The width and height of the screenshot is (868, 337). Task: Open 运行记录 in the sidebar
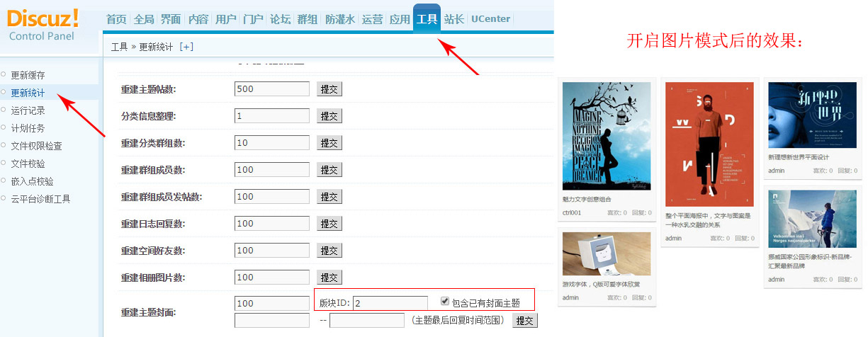28,110
